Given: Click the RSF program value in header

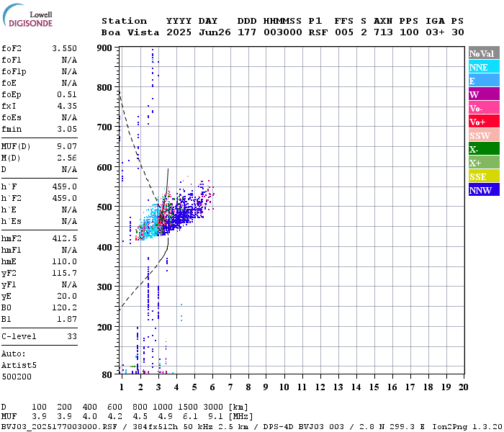Looking at the screenshot, I should pyautogui.click(x=318, y=32).
